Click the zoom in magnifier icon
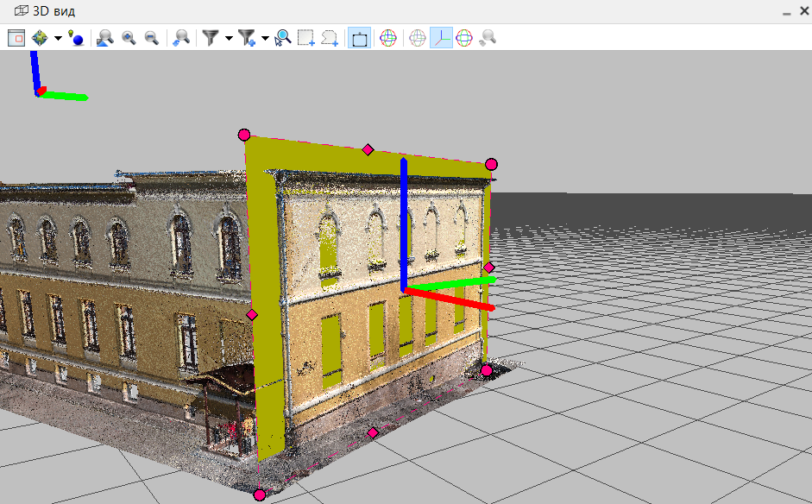 tap(129, 38)
